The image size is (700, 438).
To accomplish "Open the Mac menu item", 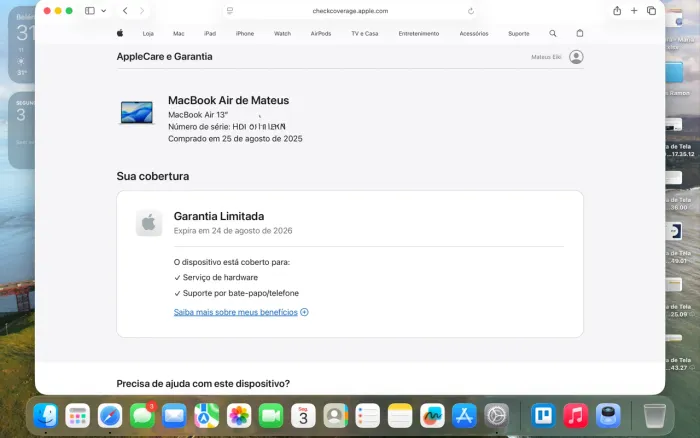I will (179, 33).
